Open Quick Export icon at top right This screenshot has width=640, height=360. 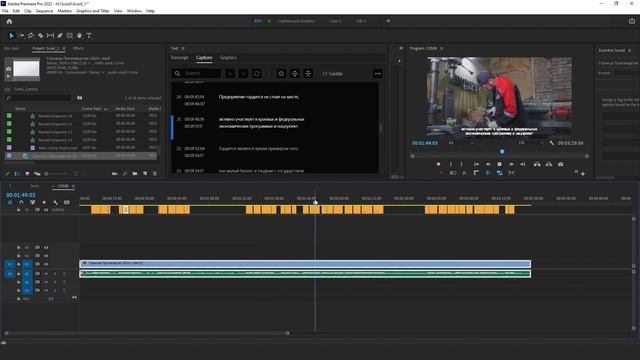tap(632, 21)
